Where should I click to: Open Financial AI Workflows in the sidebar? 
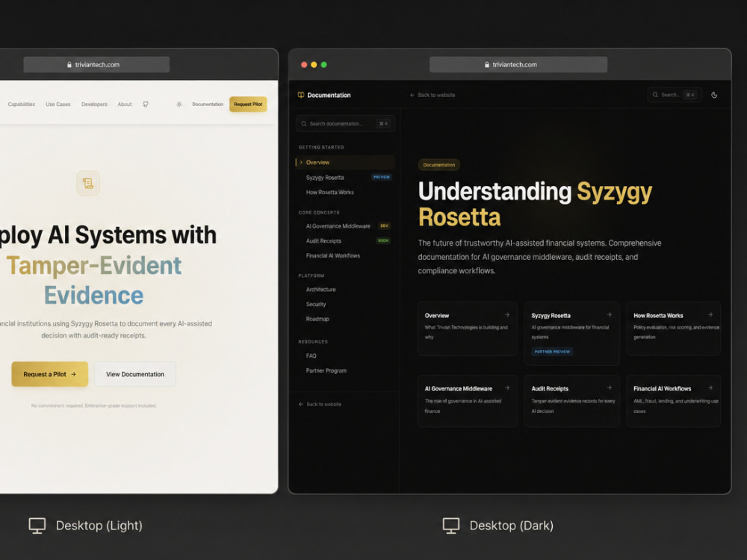point(333,255)
